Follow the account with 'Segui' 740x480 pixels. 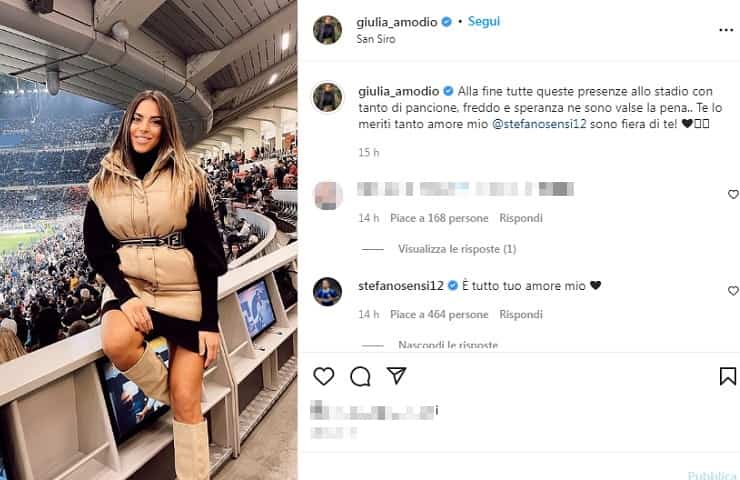tap(484, 21)
